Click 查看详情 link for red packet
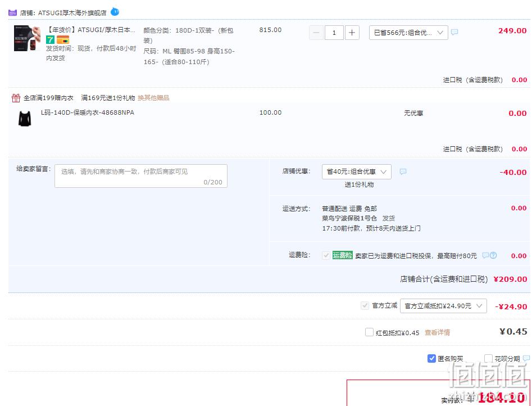The image size is (532, 406). pyautogui.click(x=437, y=332)
